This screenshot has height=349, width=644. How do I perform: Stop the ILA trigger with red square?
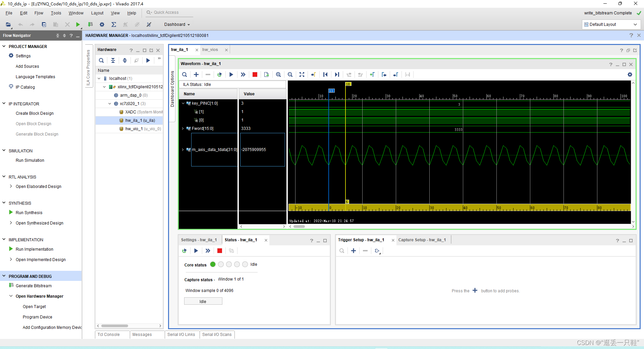[255, 74]
